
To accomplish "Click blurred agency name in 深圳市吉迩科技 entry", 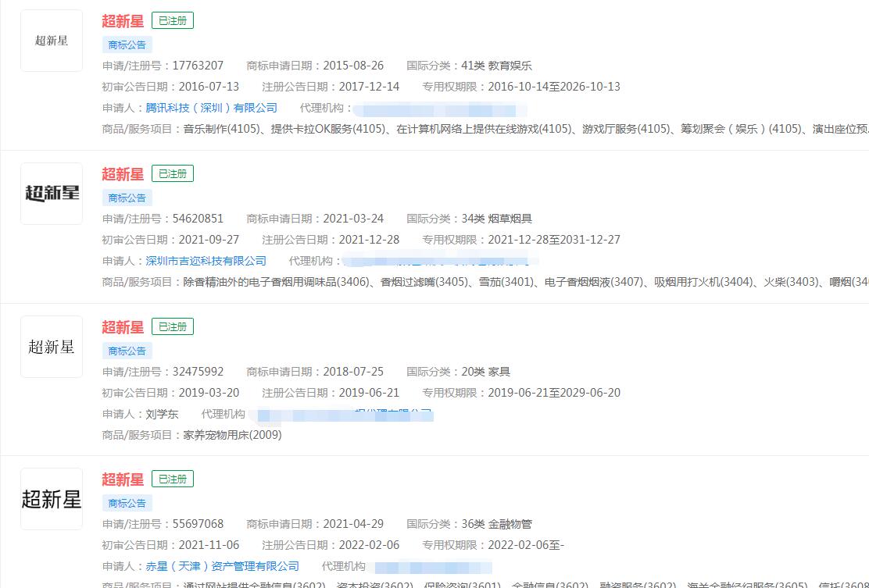I will point(440,260).
